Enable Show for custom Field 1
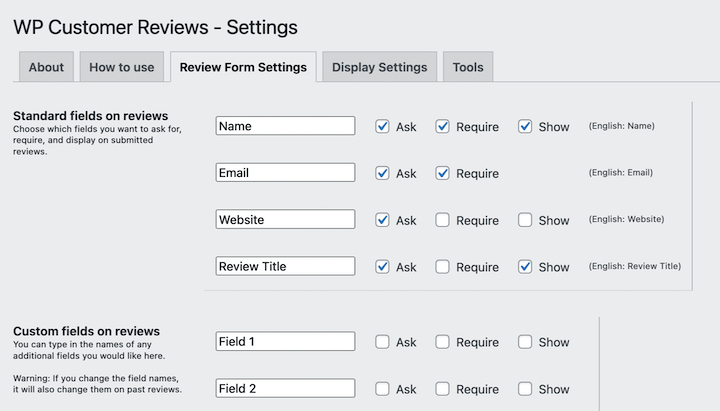The width and height of the screenshot is (720, 411). (x=525, y=342)
